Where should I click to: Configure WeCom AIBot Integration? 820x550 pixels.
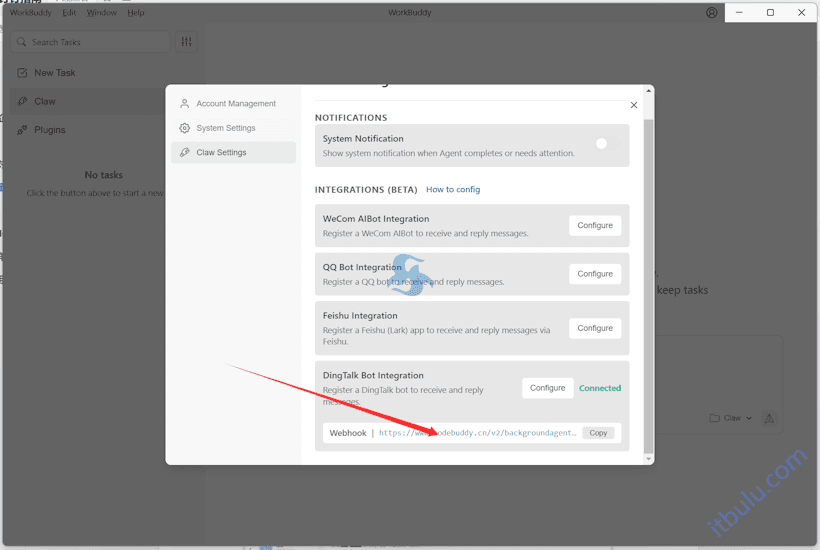(594, 226)
